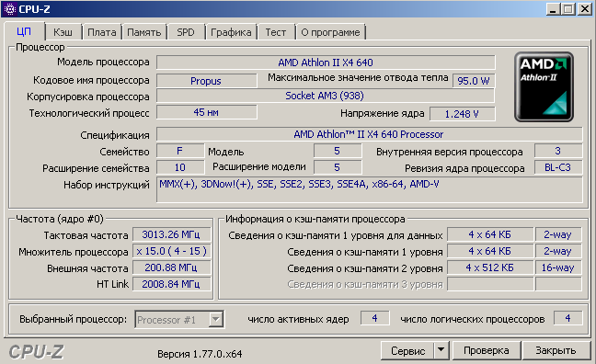
Task: Switch to the Память tab
Action: coord(144,32)
